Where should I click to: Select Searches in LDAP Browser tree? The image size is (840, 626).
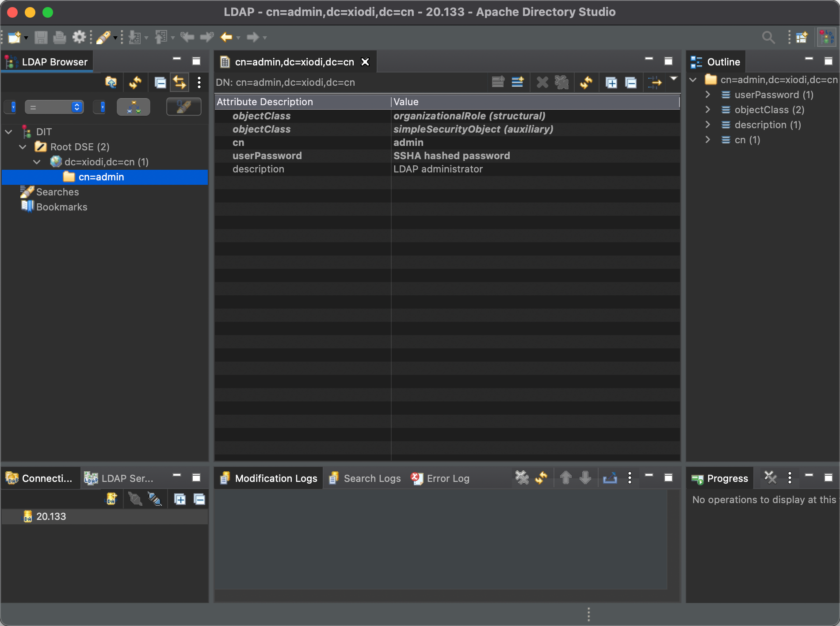tap(57, 192)
